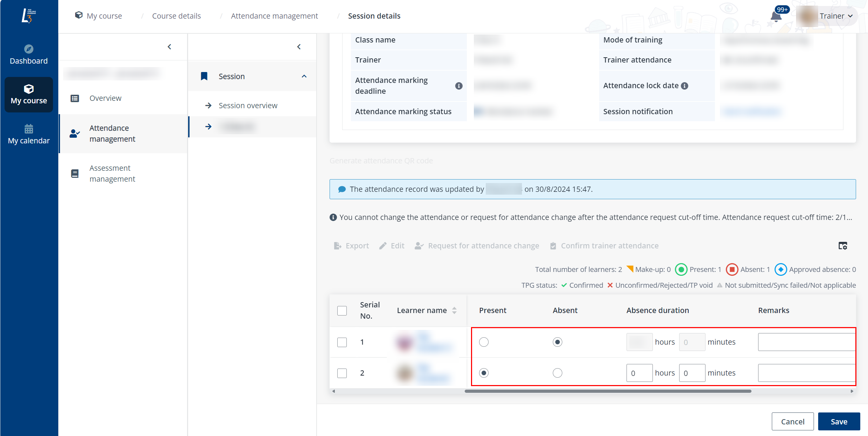Click the red Absent legend icon
The width and height of the screenshot is (868, 436).
click(x=732, y=269)
